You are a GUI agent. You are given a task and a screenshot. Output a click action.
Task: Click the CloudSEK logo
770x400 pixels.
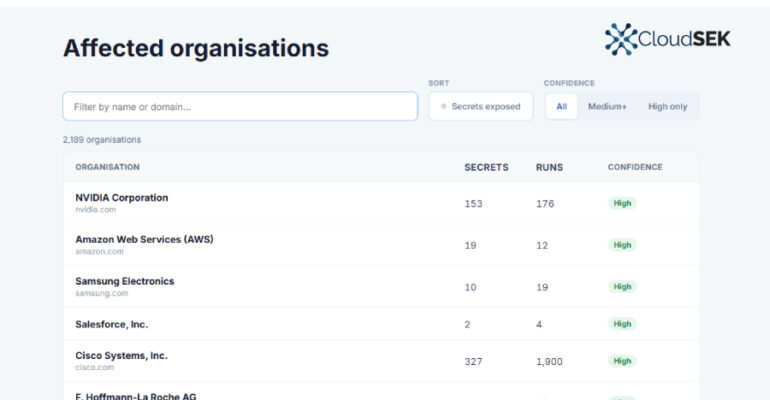pos(667,39)
